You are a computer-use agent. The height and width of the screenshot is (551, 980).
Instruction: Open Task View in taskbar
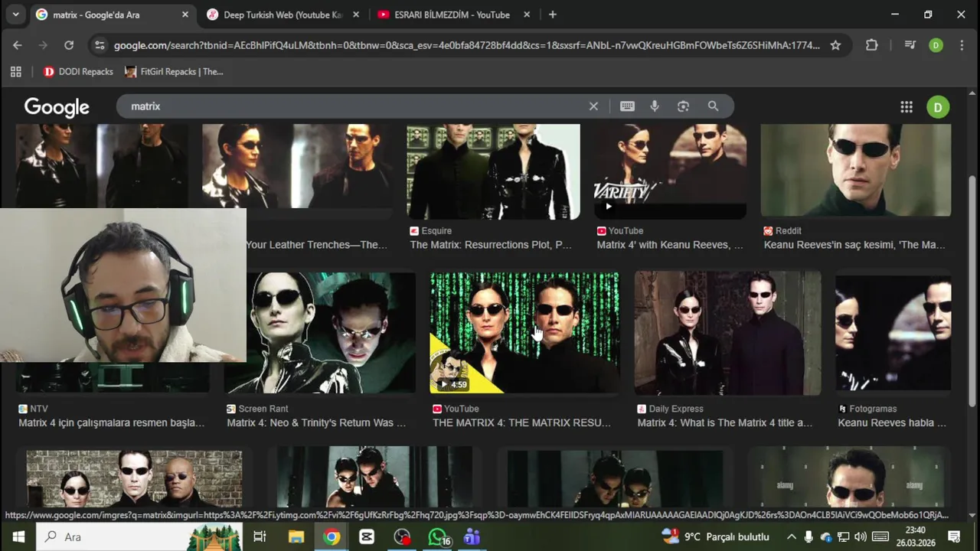pos(260,536)
